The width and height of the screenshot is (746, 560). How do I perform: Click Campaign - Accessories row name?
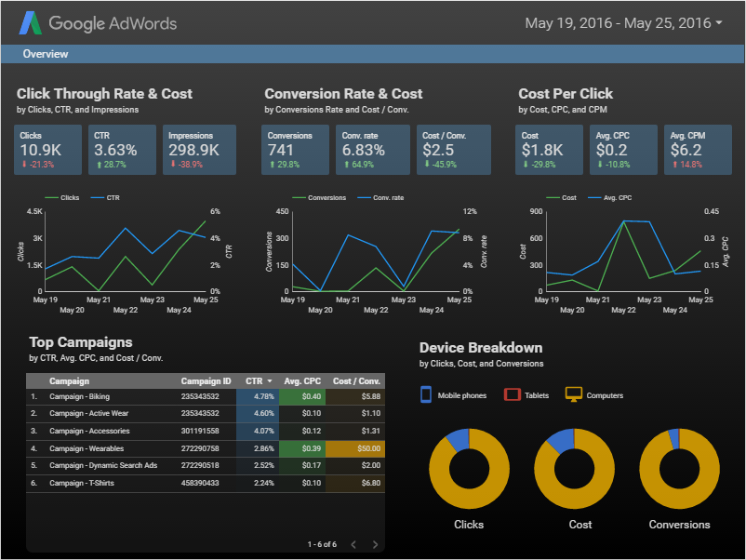click(x=89, y=431)
